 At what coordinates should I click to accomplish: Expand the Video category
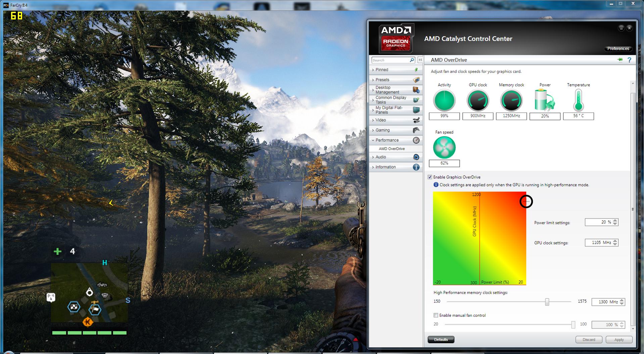[373, 120]
